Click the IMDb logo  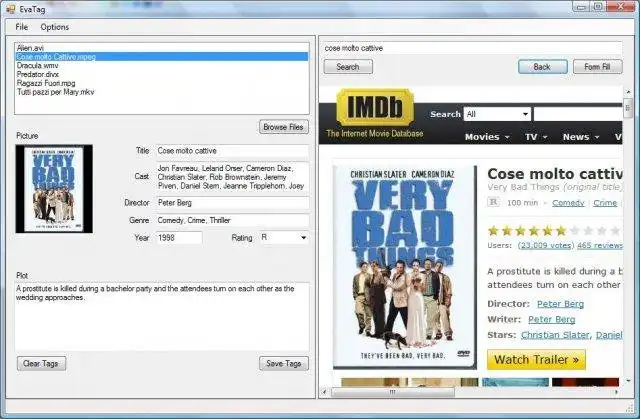pos(375,107)
